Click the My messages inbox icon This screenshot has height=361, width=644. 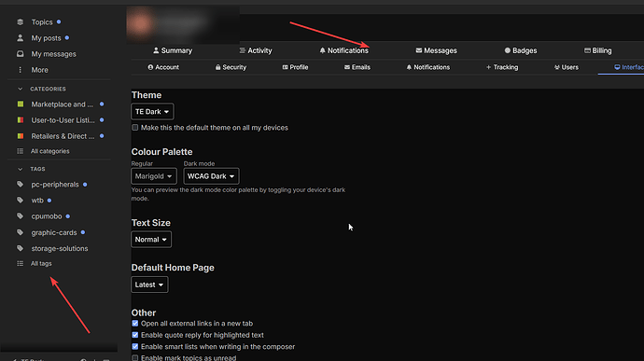[x=21, y=54]
